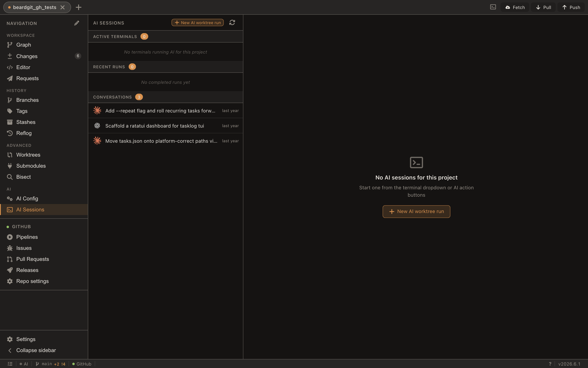Open the Editor view

[44, 67]
